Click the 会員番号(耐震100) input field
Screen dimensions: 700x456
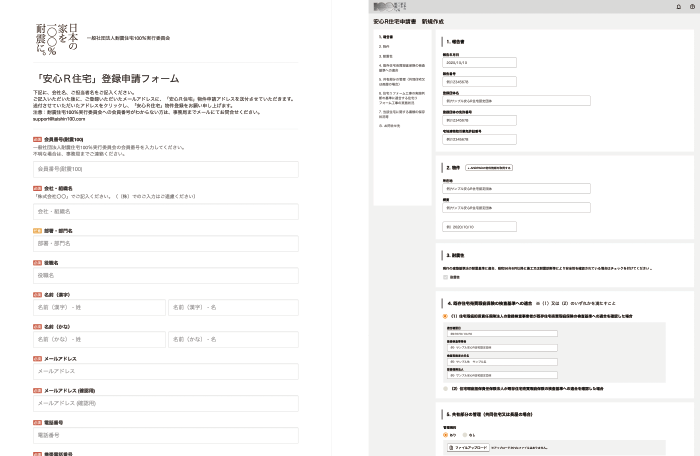[166, 169]
